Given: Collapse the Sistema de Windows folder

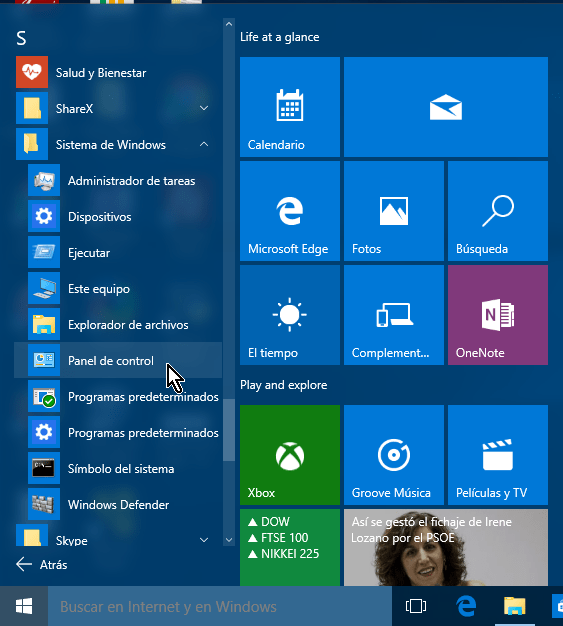Looking at the screenshot, I should click(x=204, y=144).
